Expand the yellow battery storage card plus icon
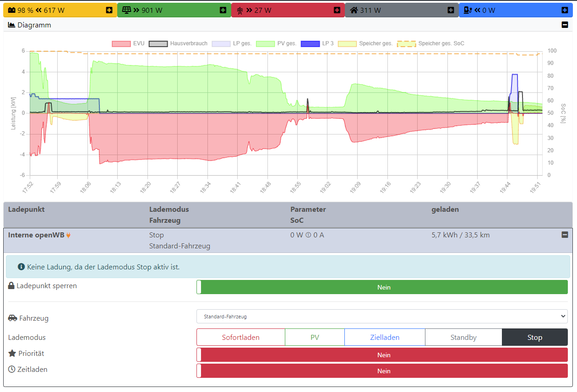The width and height of the screenshot is (577, 392). 109,10
